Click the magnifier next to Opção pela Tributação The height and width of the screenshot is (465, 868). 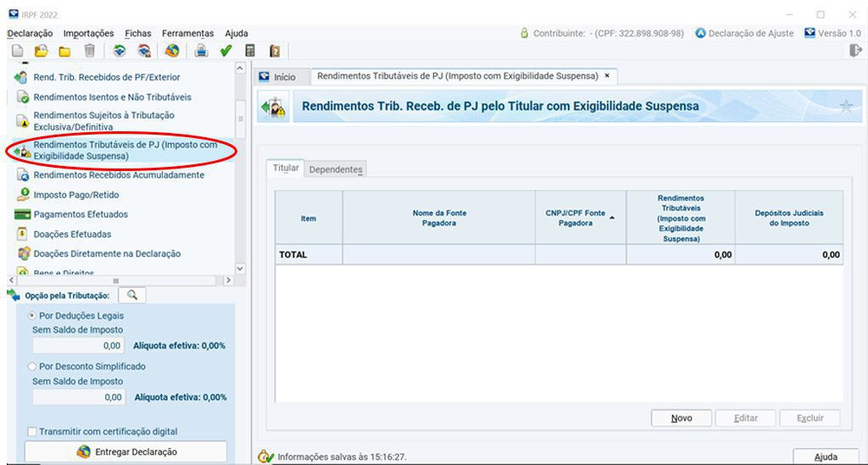pos(132,296)
